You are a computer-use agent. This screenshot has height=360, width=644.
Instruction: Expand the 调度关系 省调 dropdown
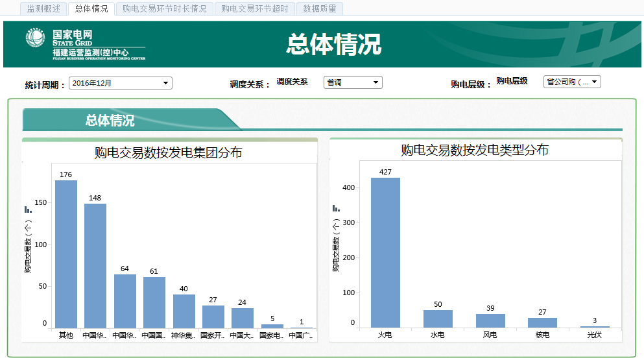(353, 82)
